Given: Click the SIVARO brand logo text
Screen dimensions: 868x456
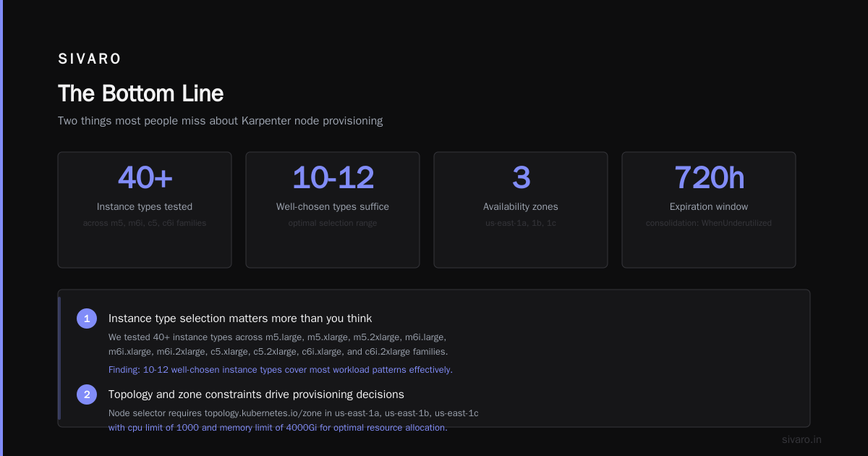Looking at the screenshot, I should tap(90, 59).
